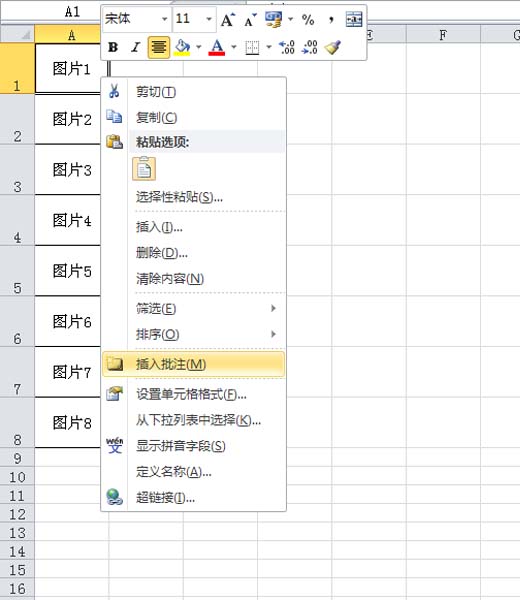Select the format painter brush
Image resolution: width=520 pixels, height=600 pixels.
click(332, 47)
